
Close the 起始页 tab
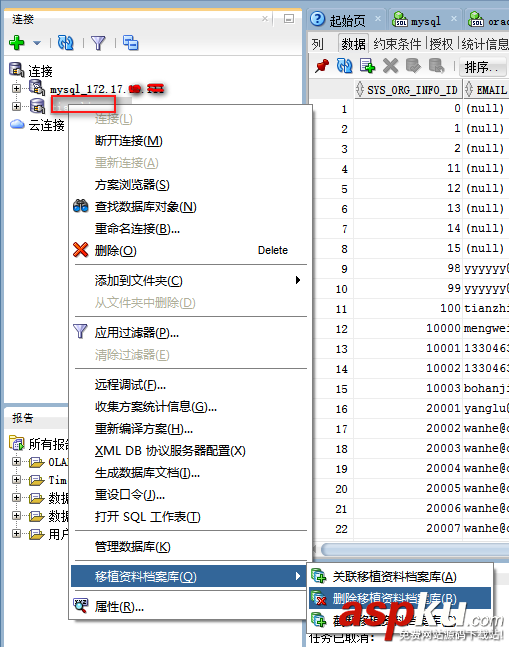tap(377, 19)
